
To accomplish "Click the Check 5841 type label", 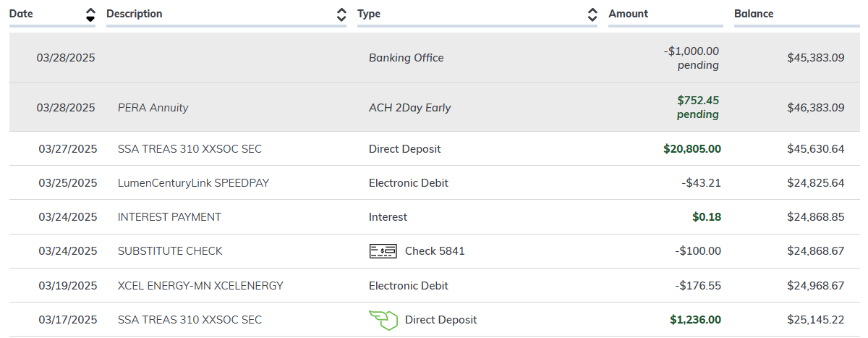I will [x=435, y=251].
